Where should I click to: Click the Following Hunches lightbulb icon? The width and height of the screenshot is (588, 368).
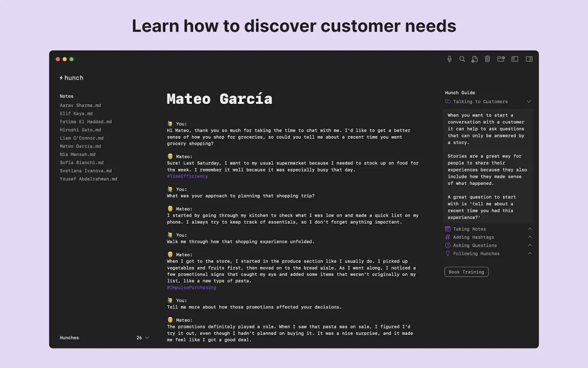(x=447, y=254)
